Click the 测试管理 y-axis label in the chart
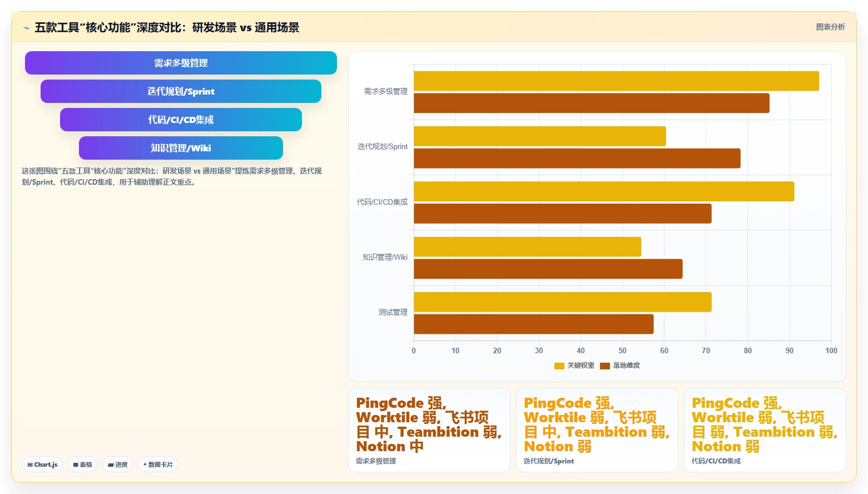Viewport: 868px width, 494px height. pyautogui.click(x=393, y=313)
